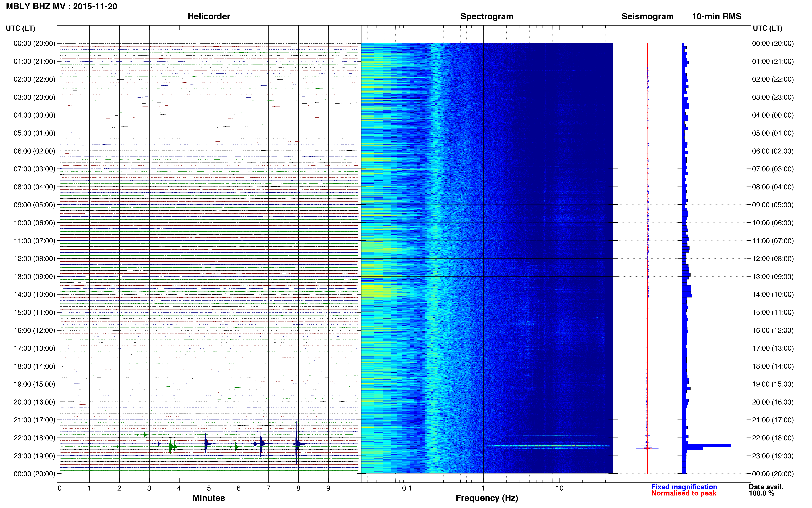
Task: Click the '0.1' frequency tick label
Action: (x=407, y=488)
